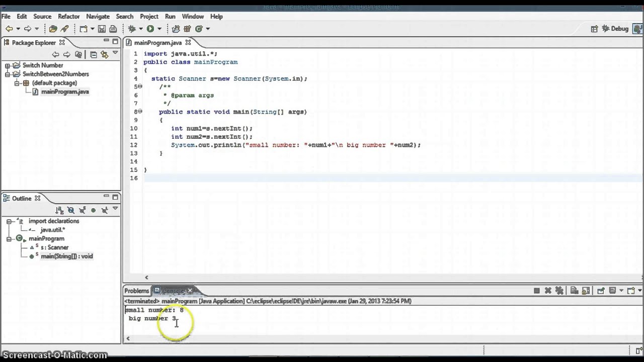Viewport: 644px width, 362px height.
Task: Collapse the Javadoc comment fold on line 5
Action: [x=140, y=86]
